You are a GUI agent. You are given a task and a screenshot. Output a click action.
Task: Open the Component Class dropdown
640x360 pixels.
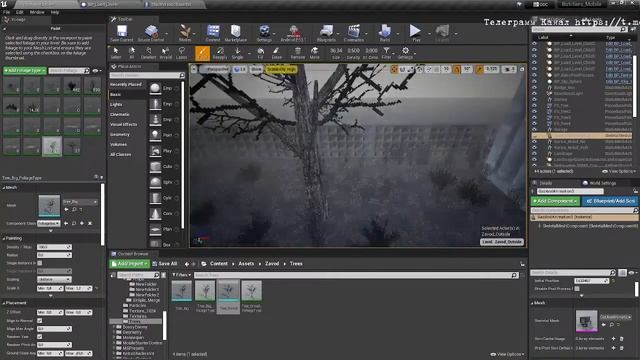pyautogui.click(x=49, y=223)
